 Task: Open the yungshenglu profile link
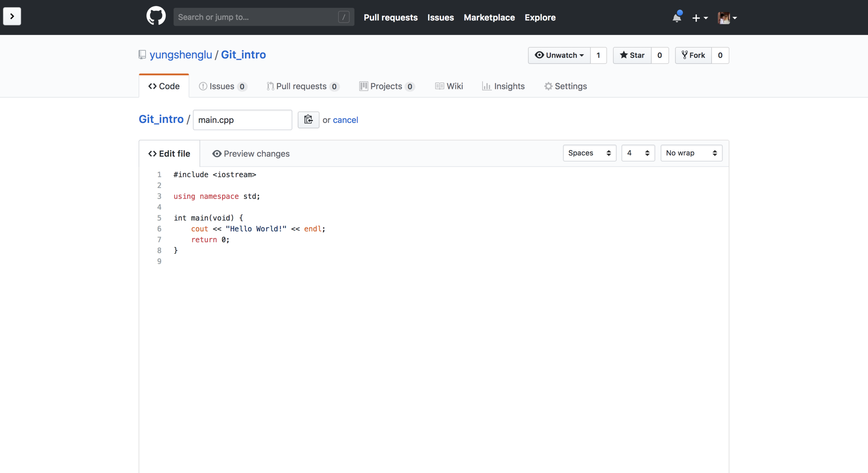click(x=181, y=55)
